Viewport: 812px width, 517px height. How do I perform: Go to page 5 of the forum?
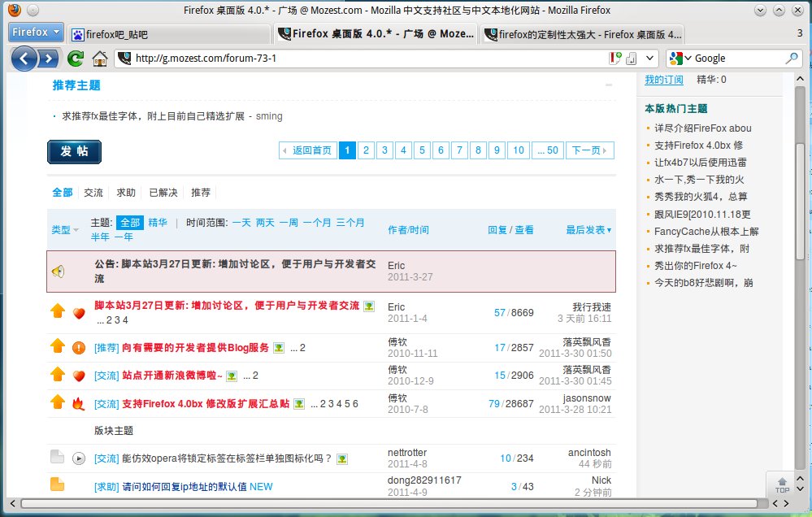tap(422, 150)
